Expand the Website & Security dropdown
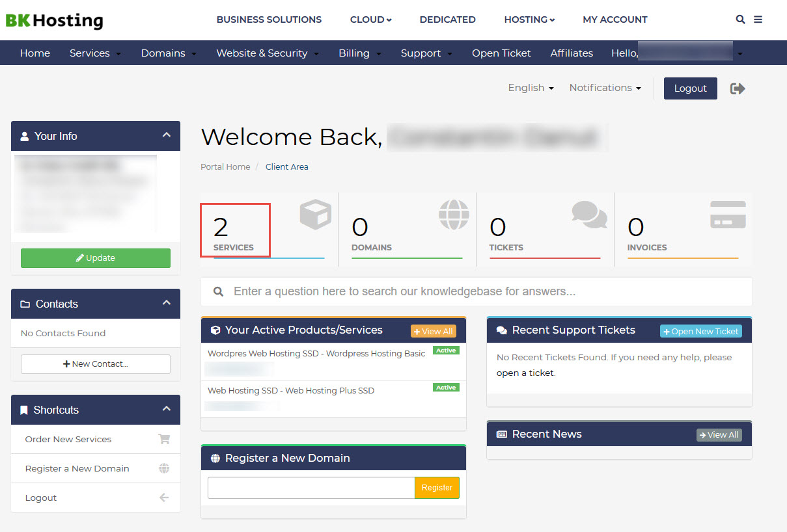787x532 pixels. click(x=268, y=53)
